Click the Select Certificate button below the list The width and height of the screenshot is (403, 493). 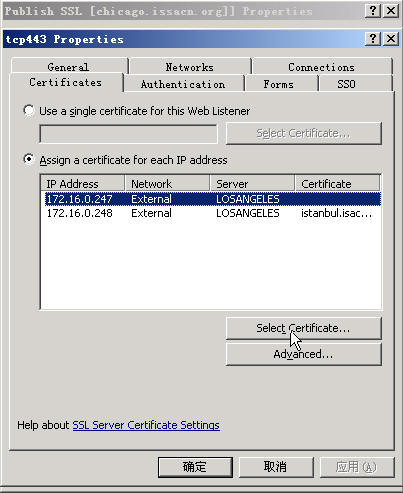point(303,328)
